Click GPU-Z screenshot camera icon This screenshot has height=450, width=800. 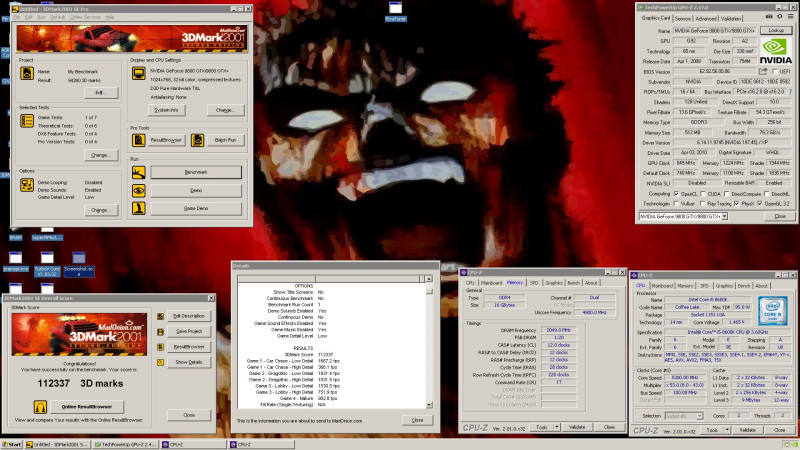click(769, 17)
